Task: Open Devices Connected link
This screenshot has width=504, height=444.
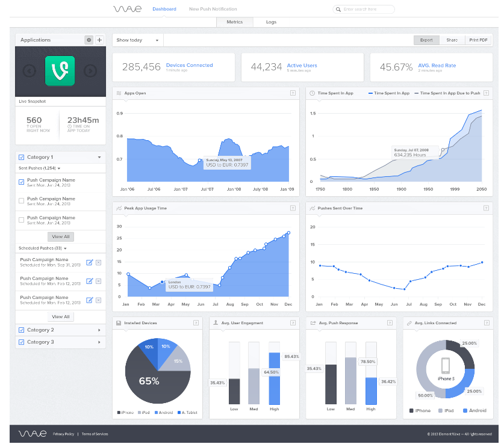Action: pos(189,65)
